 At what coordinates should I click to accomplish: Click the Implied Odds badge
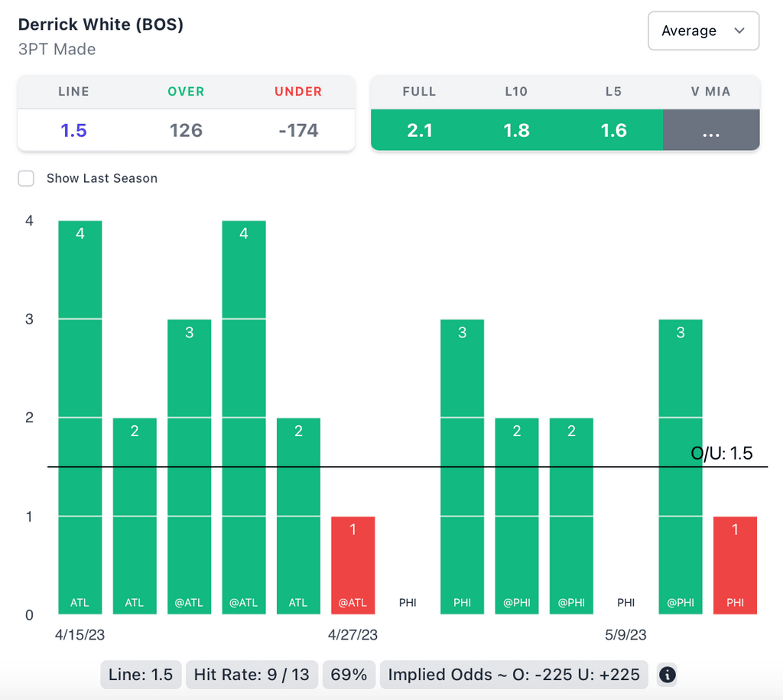click(514, 675)
